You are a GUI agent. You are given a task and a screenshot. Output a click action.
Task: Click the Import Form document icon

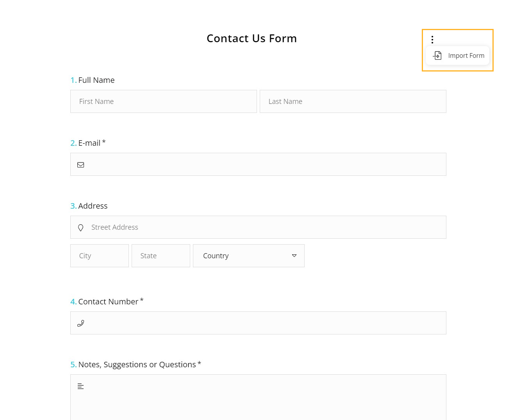(x=437, y=55)
